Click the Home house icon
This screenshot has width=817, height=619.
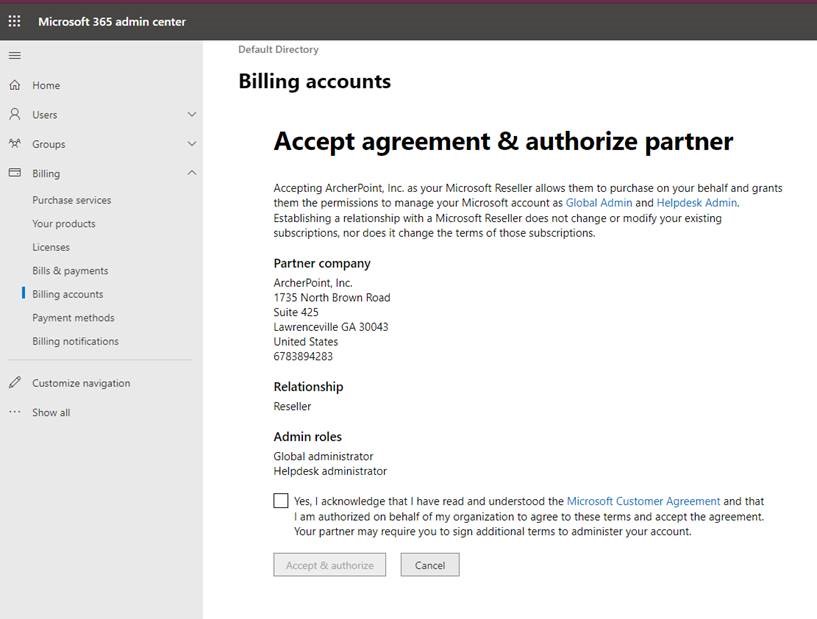pos(15,85)
